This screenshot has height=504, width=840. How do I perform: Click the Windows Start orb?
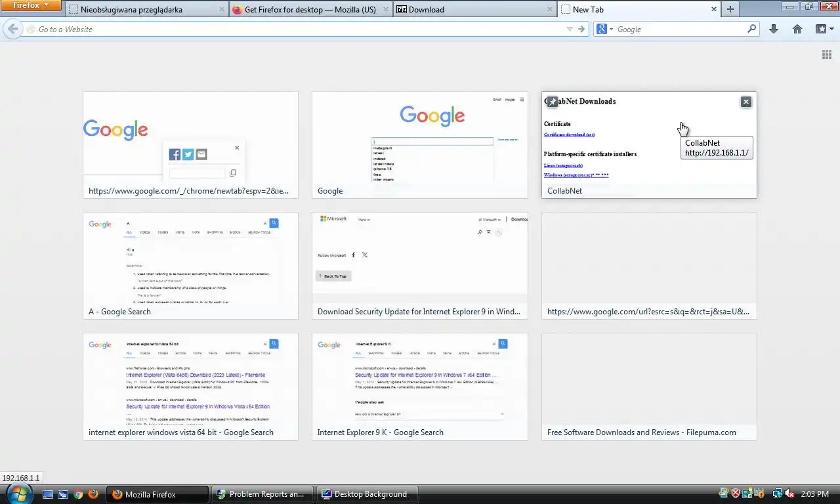(x=19, y=493)
